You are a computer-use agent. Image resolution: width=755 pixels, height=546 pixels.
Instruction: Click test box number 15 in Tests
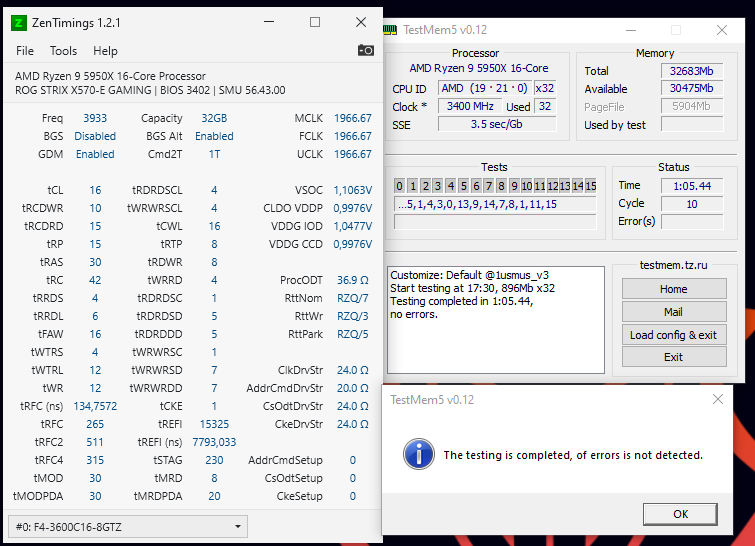coord(591,186)
